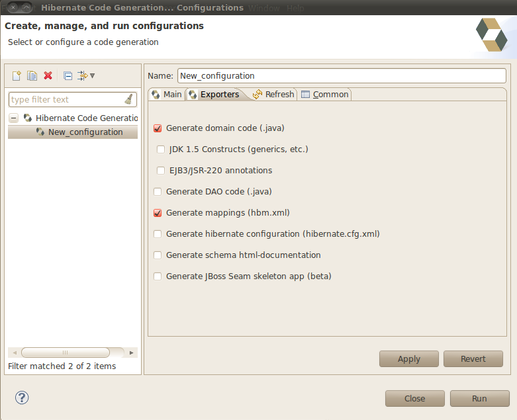Clear the filter text with broom icon

point(129,99)
